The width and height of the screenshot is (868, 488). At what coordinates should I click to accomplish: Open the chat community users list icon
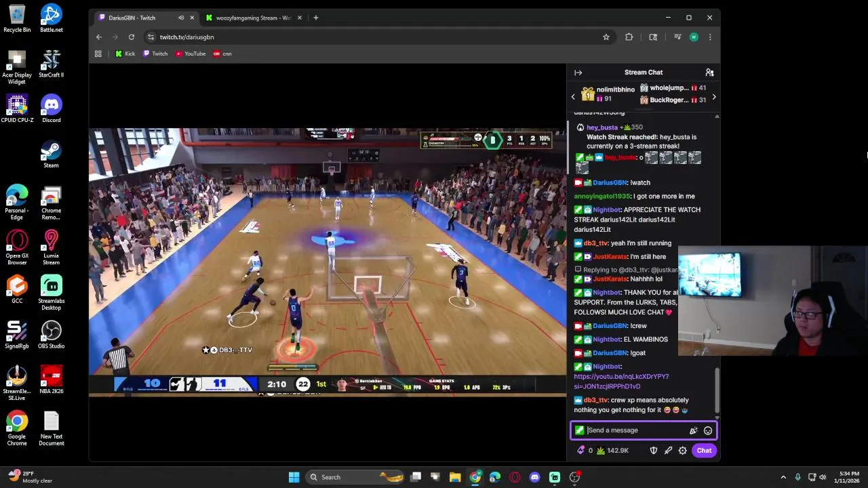[x=709, y=73]
